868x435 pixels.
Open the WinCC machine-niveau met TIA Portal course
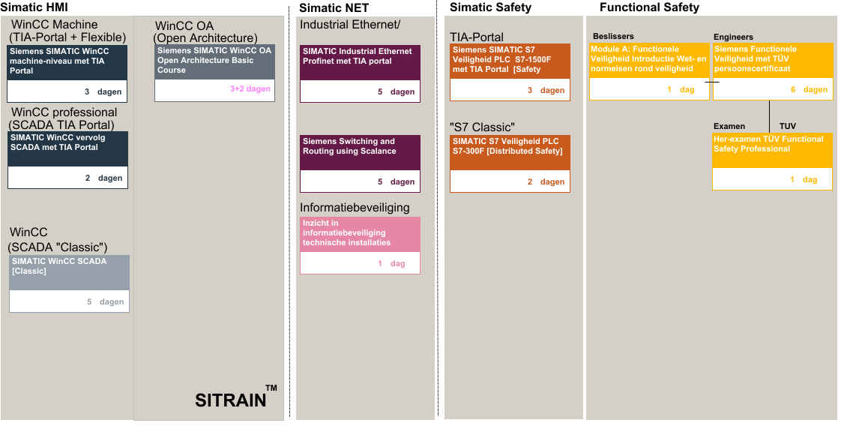pyautogui.click(x=67, y=61)
